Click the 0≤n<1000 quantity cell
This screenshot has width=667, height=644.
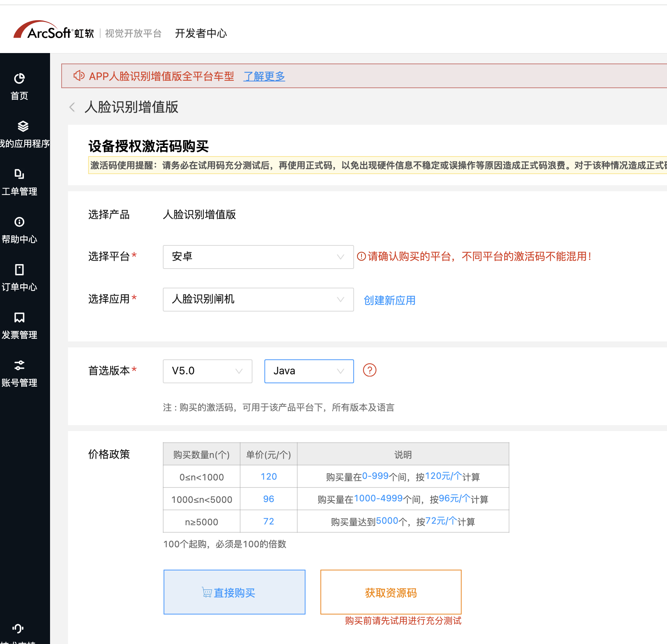click(202, 477)
